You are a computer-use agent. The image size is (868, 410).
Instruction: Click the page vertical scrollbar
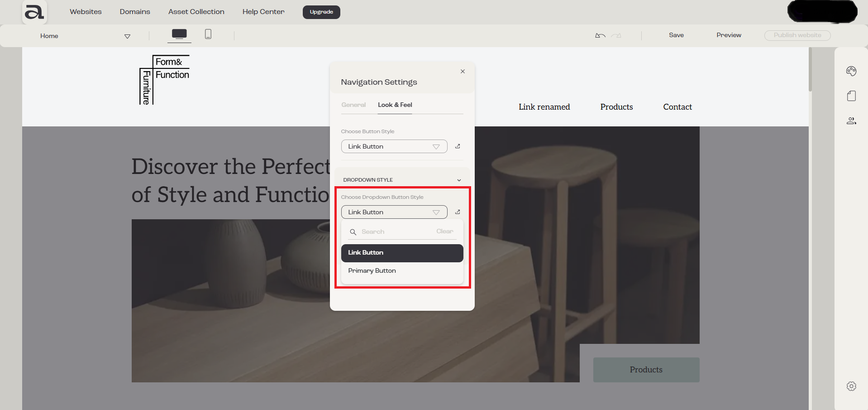[x=810, y=69]
